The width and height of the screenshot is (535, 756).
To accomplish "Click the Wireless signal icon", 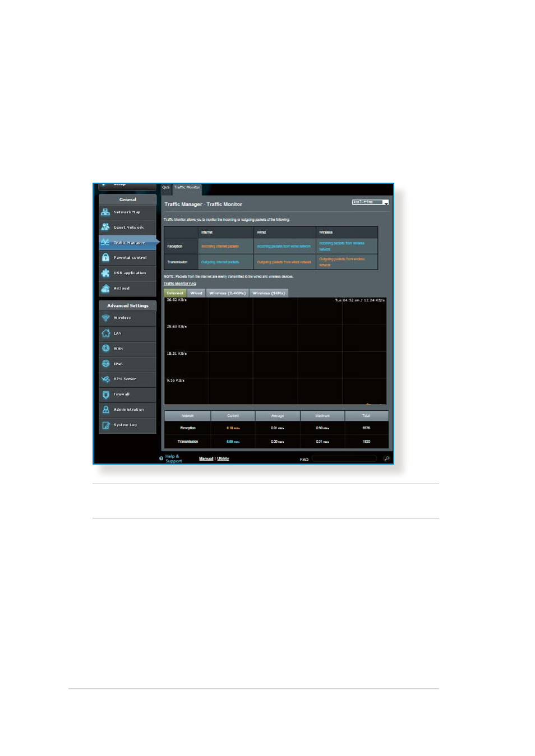I will [x=105, y=318].
